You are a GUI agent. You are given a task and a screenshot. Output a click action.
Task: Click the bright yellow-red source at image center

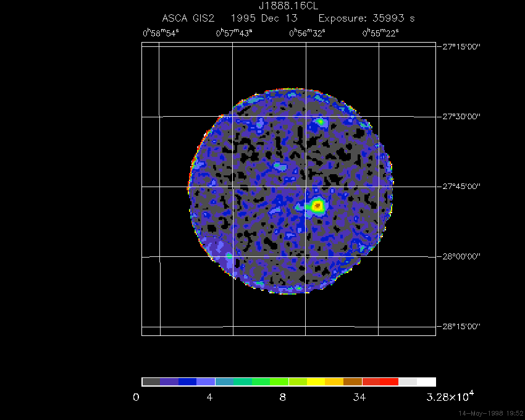tap(318, 205)
